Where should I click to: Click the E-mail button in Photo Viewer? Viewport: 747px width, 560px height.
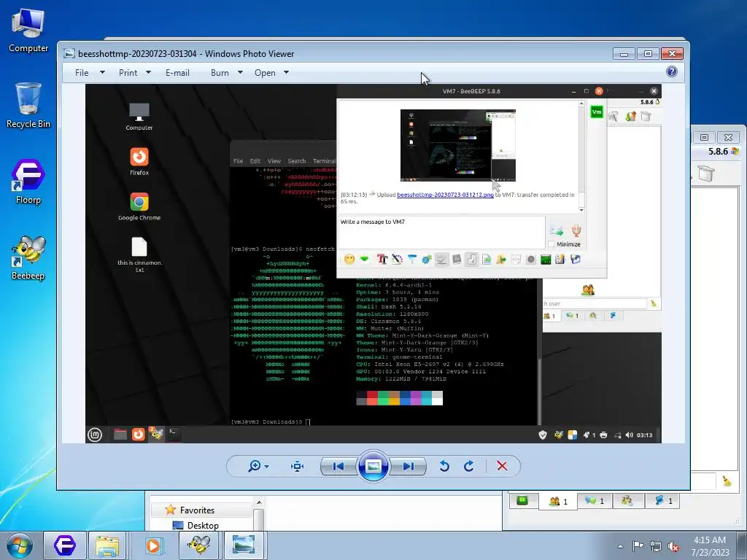coord(177,73)
